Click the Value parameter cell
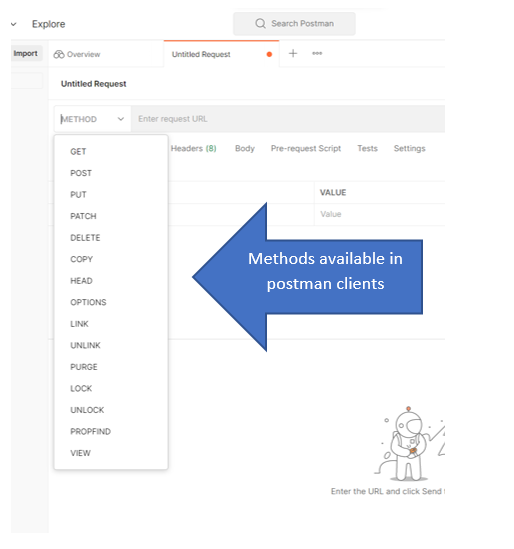 [380, 214]
